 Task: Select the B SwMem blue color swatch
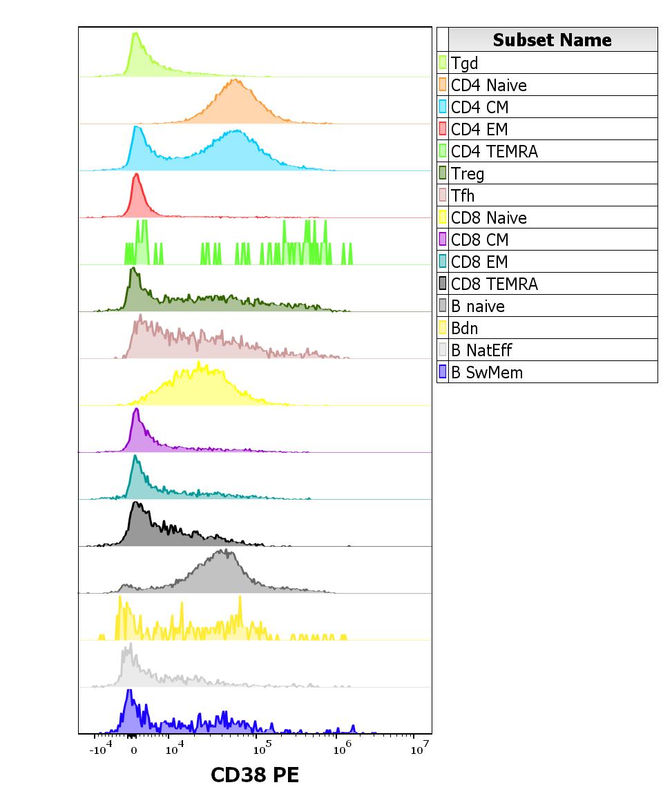443,372
